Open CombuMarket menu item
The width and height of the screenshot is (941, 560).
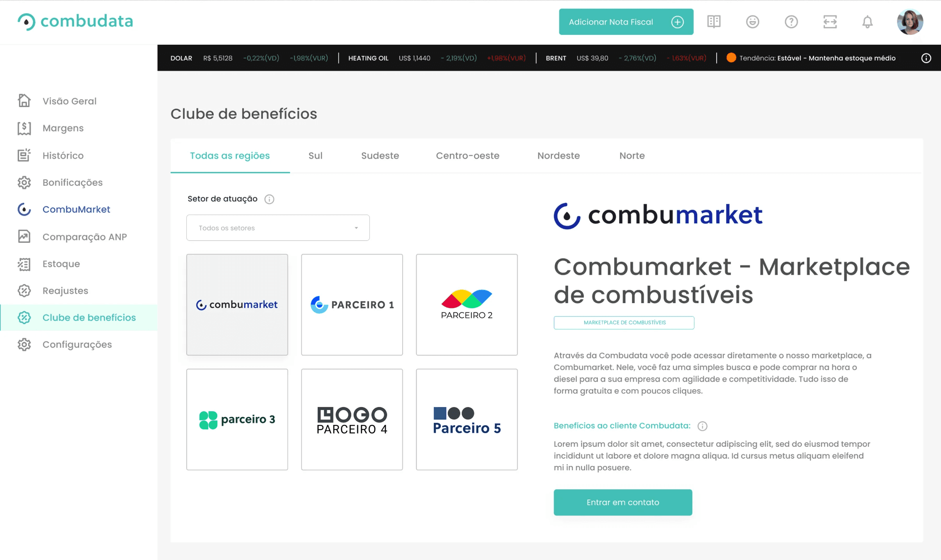coord(76,209)
